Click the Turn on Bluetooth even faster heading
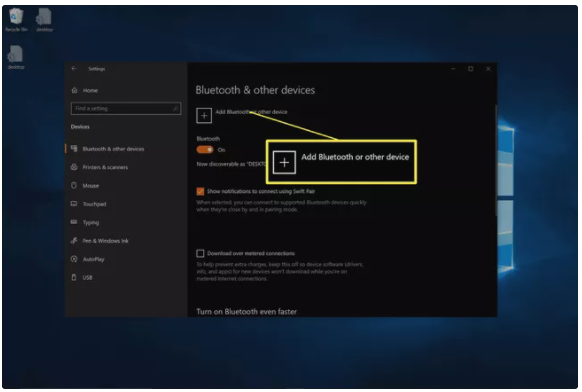Image resolution: width=582 pixels, height=392 pixels. [x=246, y=312]
